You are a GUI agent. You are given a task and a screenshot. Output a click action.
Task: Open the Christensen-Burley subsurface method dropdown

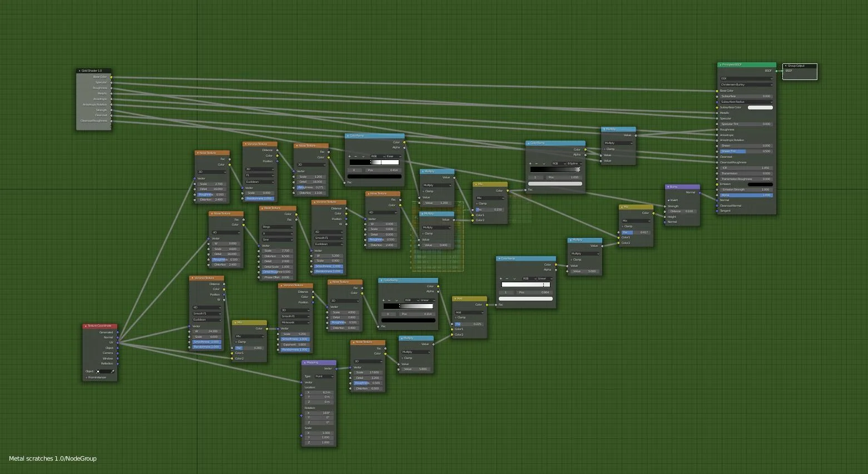pyautogui.click(x=746, y=84)
